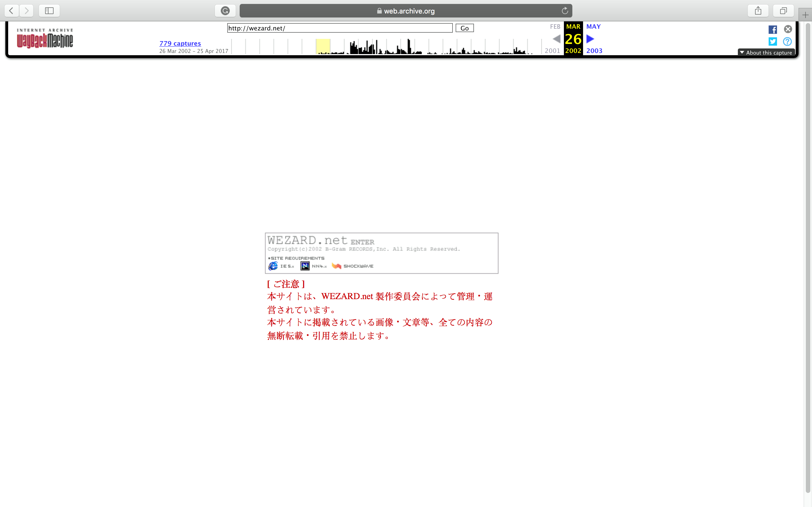Viewport: 812px width, 507px height.
Task: Close the Wayback Machine toolbar
Action: click(x=788, y=29)
